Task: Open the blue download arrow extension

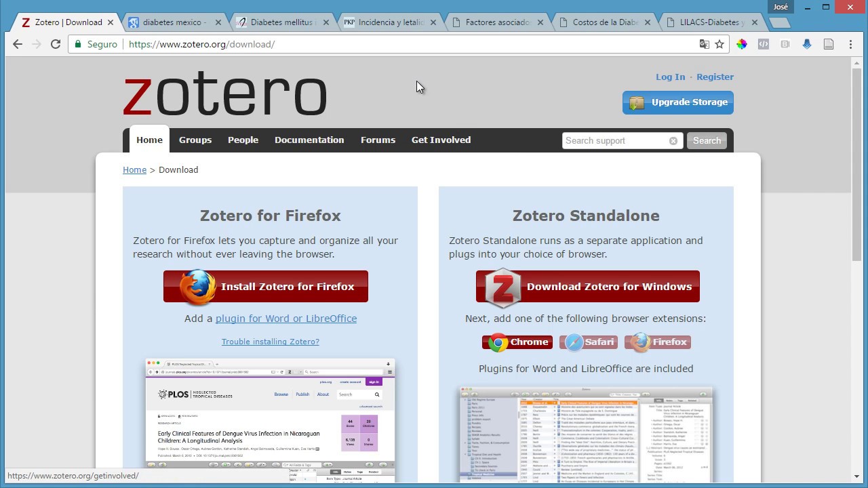Action: pos(807,44)
